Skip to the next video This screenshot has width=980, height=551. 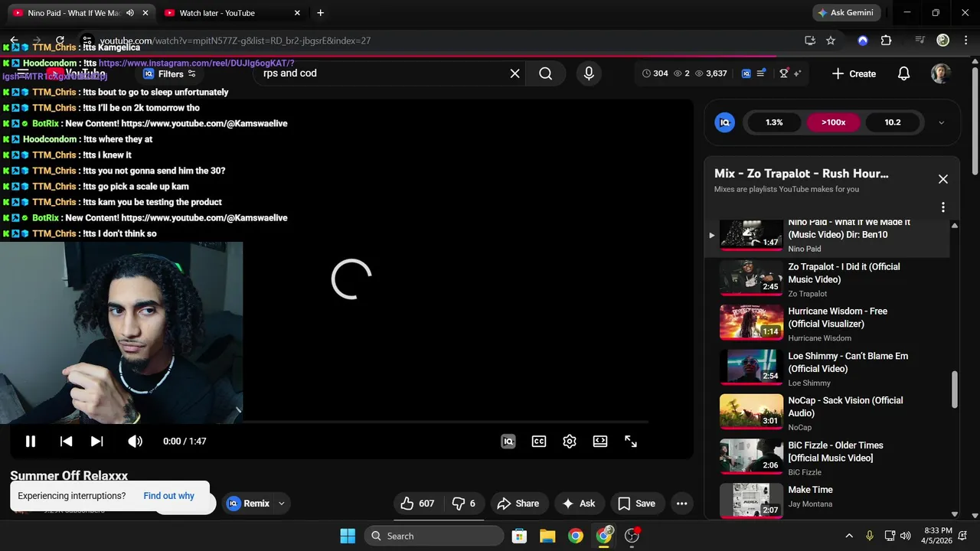click(x=96, y=442)
